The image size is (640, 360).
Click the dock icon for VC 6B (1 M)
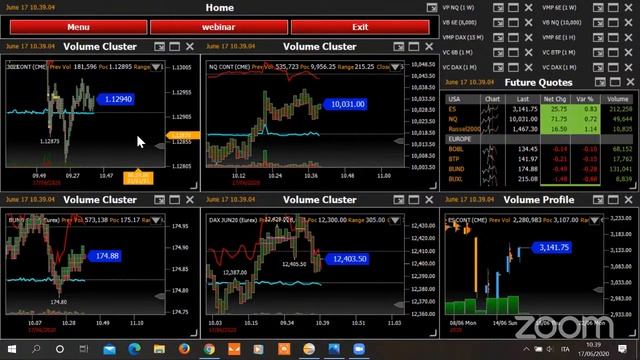click(x=498, y=52)
